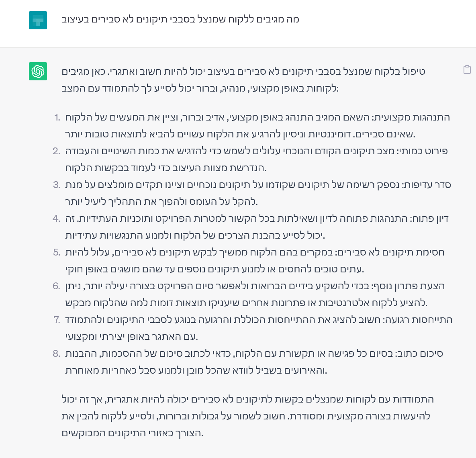
Task: Click the list number marker "4."
Action: tap(56, 219)
